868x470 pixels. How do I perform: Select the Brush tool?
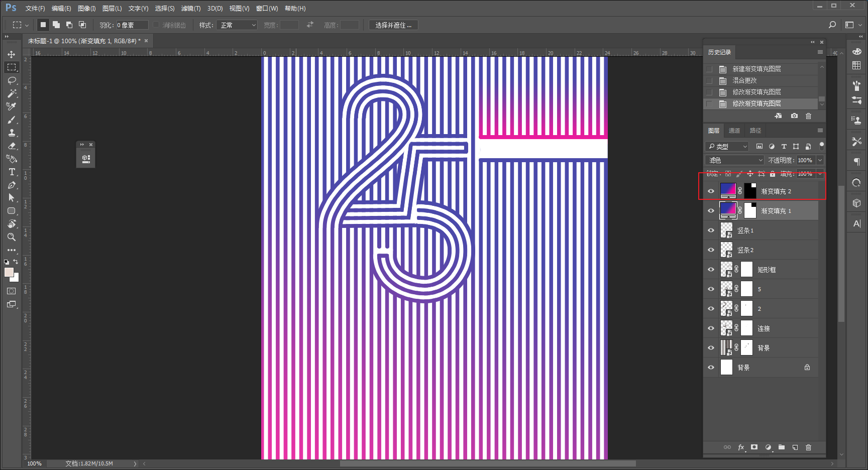[x=12, y=120]
